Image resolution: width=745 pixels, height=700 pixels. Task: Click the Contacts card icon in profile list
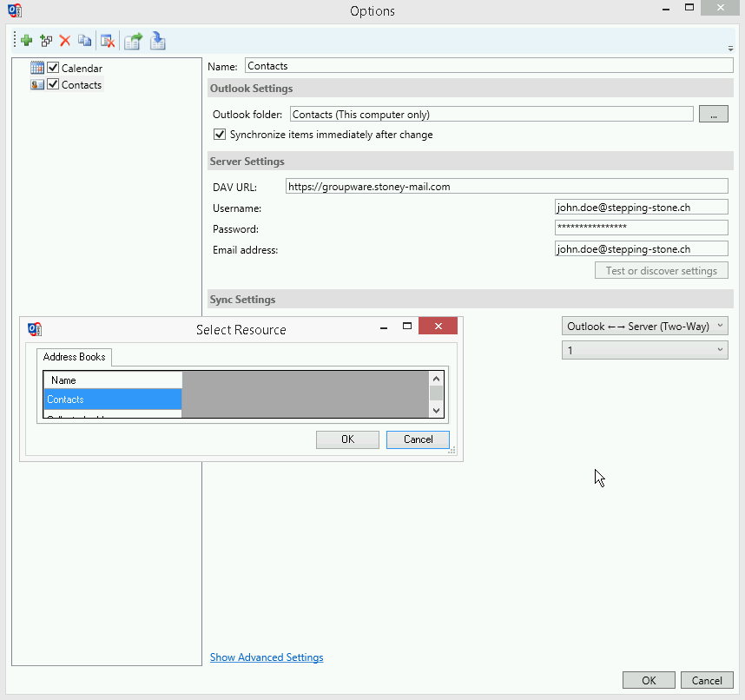pyautogui.click(x=37, y=85)
